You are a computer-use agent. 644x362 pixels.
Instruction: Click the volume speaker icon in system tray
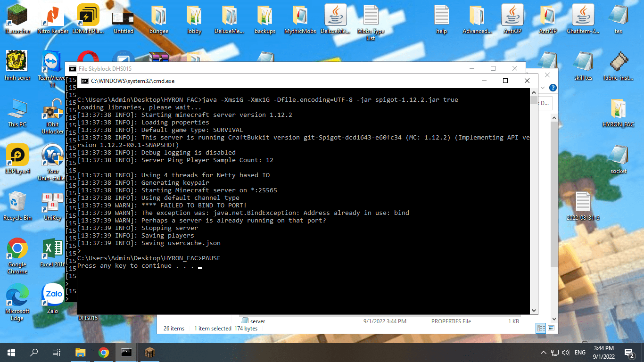pyautogui.click(x=566, y=353)
